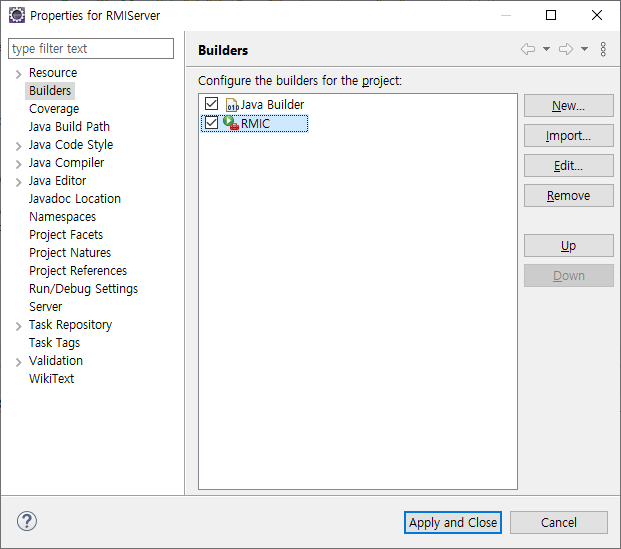Select the Builders tree item
The width and height of the screenshot is (621, 549).
50,91
